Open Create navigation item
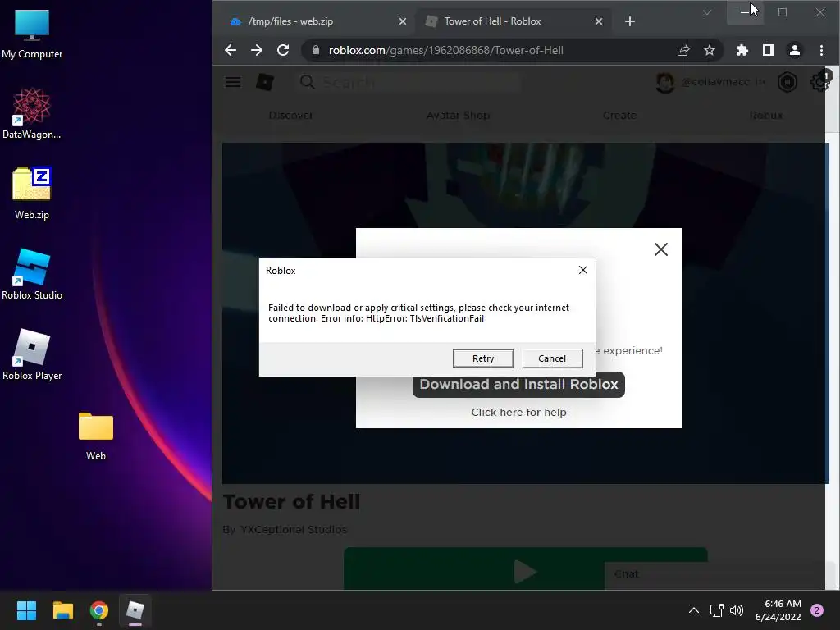Screen dimensions: 840x630 620,115
